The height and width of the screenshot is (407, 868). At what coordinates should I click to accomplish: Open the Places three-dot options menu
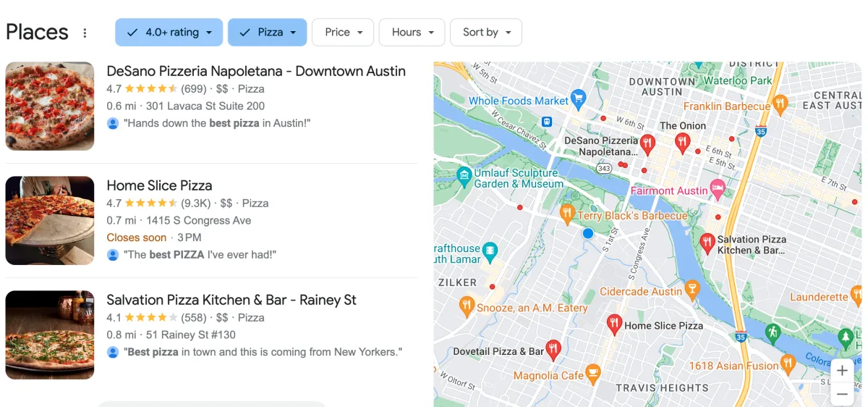pyautogui.click(x=85, y=33)
